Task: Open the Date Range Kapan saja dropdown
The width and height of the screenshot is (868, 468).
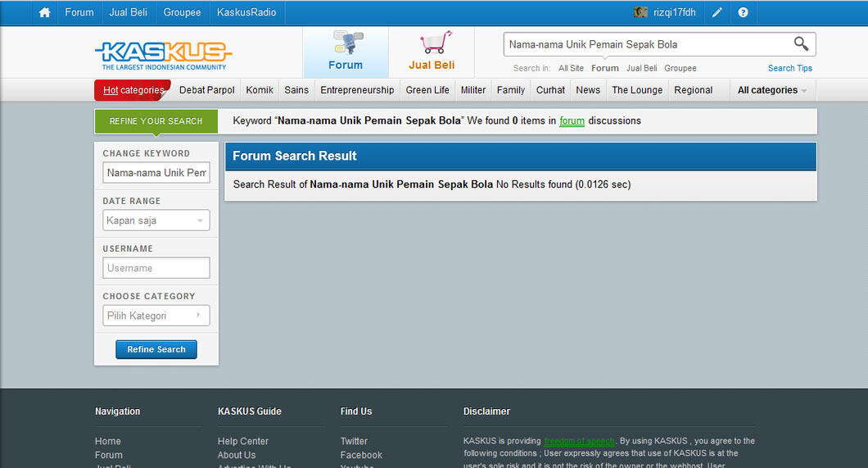Action: pos(156,220)
